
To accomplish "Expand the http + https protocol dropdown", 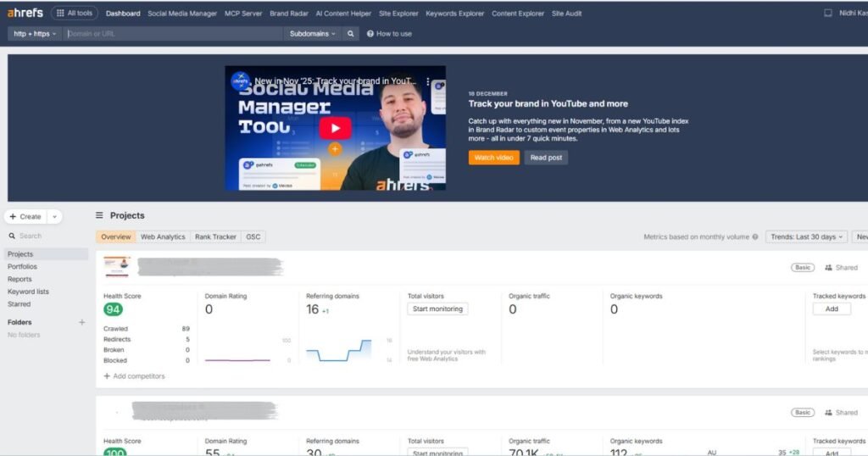I will coord(34,34).
